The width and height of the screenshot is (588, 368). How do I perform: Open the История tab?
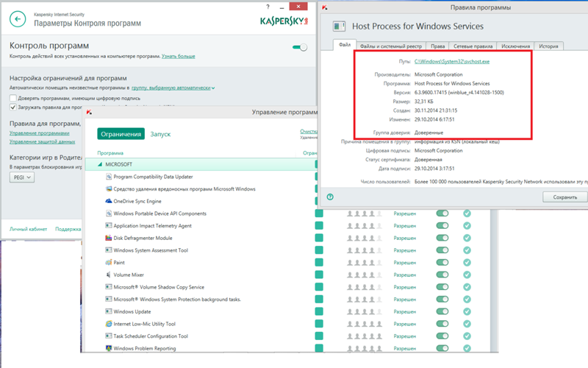548,46
